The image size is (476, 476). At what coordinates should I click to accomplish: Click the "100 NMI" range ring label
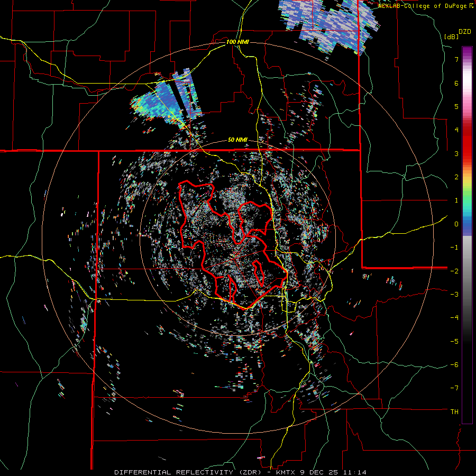coord(237,42)
